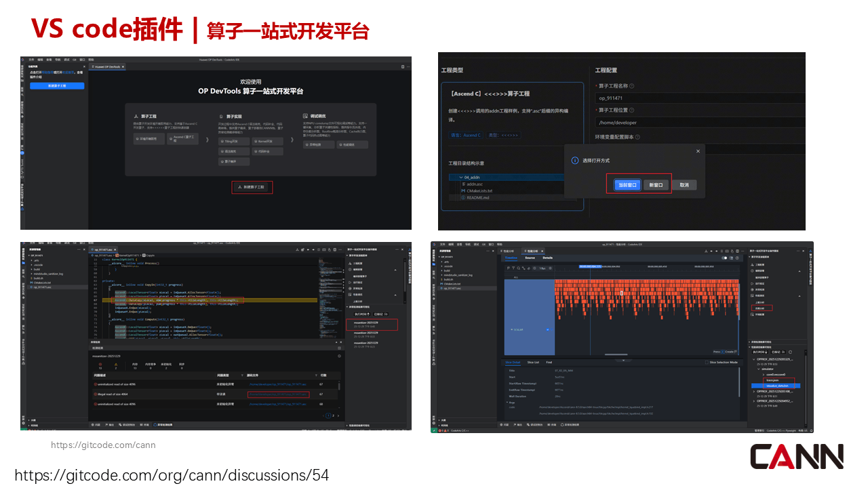Expand the OPPROF_20251229205108 entry in profiler screenshot
868x488 pixels.
pos(753,391)
